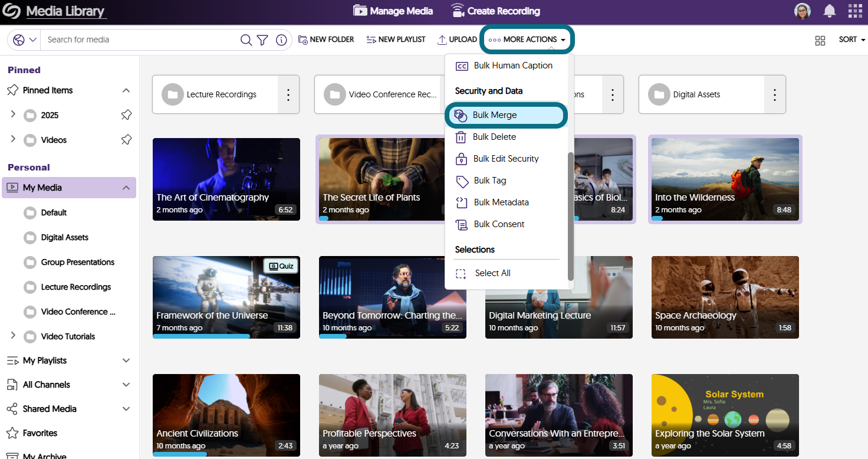
Task: Select Bulk Delete from the menu
Action: pos(494,137)
